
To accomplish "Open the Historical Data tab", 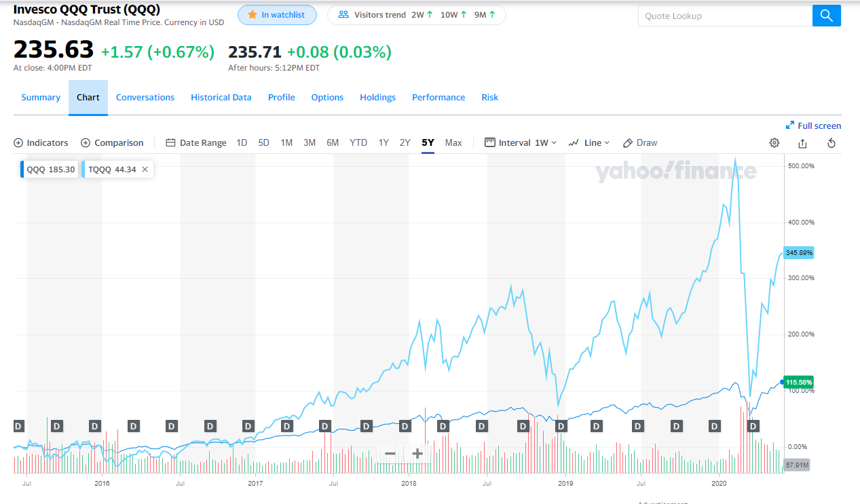I will (221, 98).
